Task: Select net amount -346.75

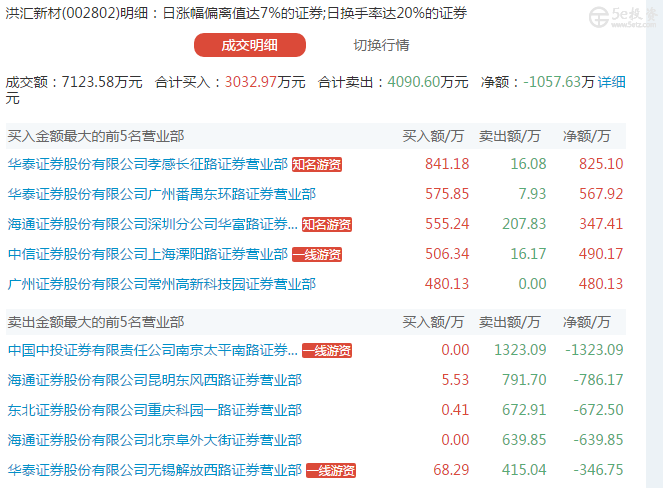Action: pyautogui.click(x=598, y=470)
